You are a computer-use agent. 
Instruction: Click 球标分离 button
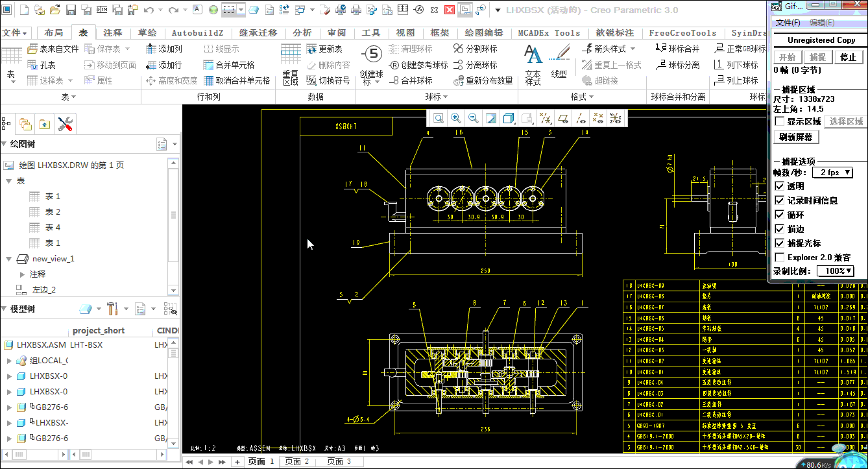click(678, 65)
